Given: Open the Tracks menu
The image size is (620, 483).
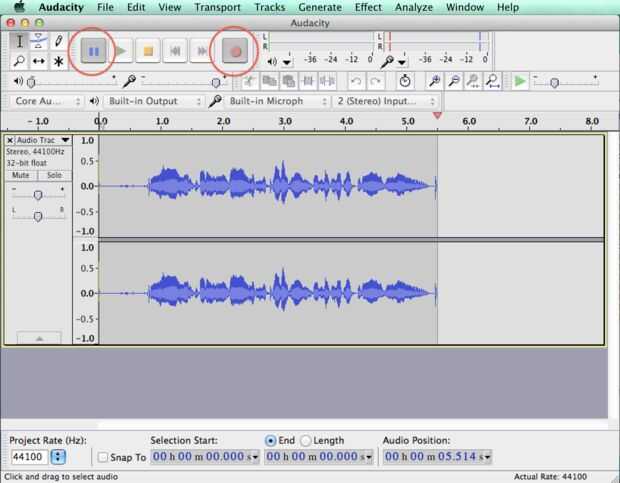Looking at the screenshot, I should [269, 7].
